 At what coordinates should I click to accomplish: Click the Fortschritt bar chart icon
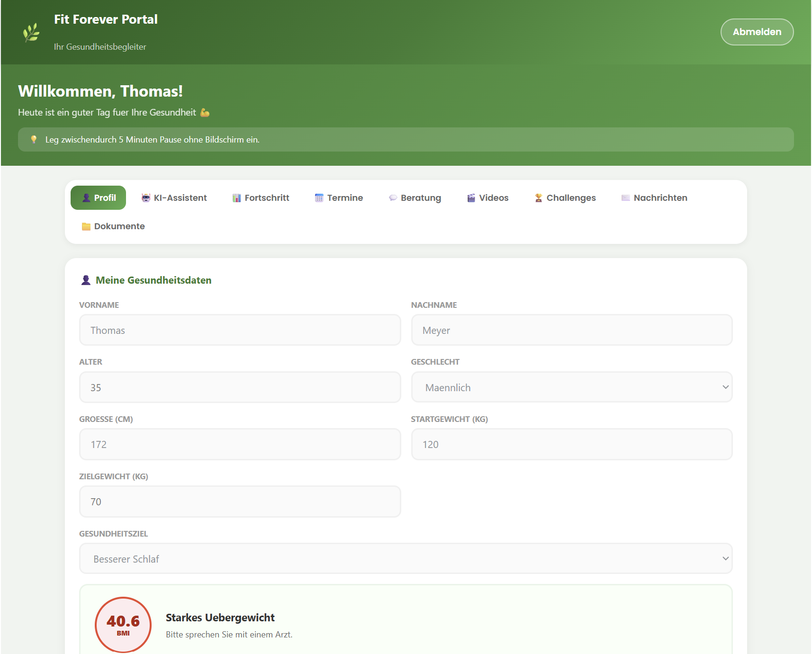[237, 198]
